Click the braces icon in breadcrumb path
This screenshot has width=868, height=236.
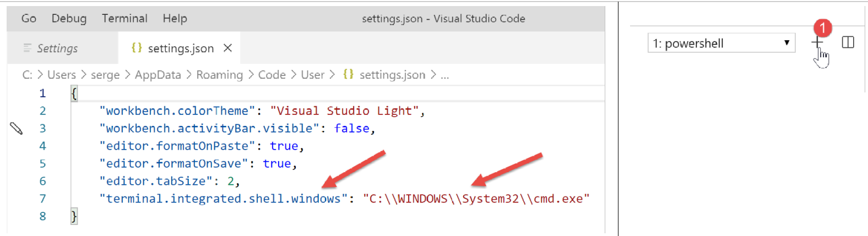coord(348,74)
